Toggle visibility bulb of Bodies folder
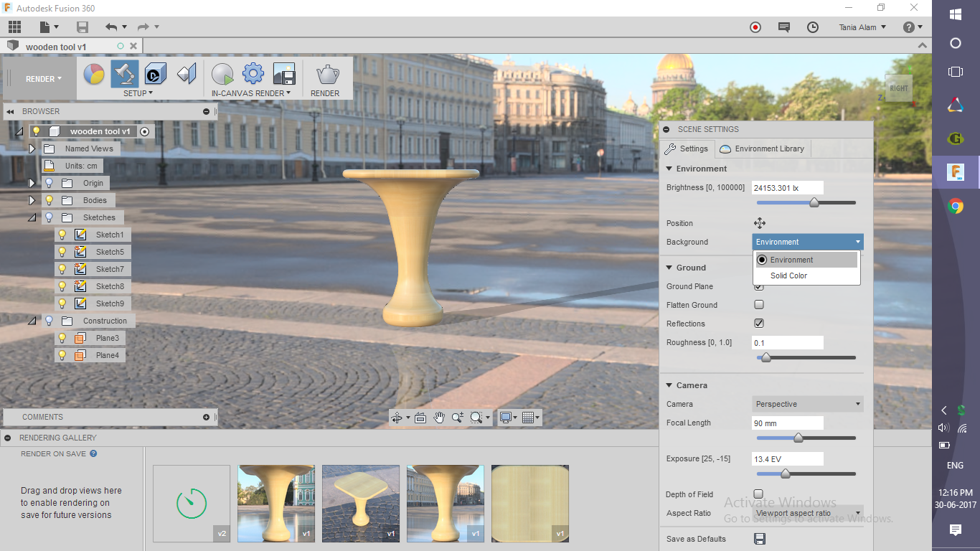 coord(50,200)
